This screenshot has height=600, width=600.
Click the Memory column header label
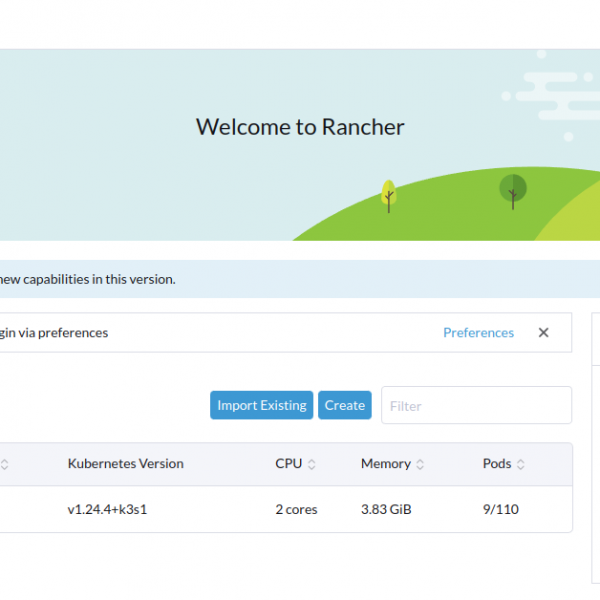(385, 464)
